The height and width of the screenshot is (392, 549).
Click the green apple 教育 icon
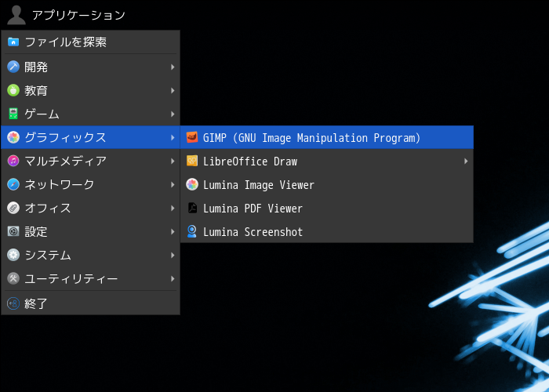coord(13,90)
